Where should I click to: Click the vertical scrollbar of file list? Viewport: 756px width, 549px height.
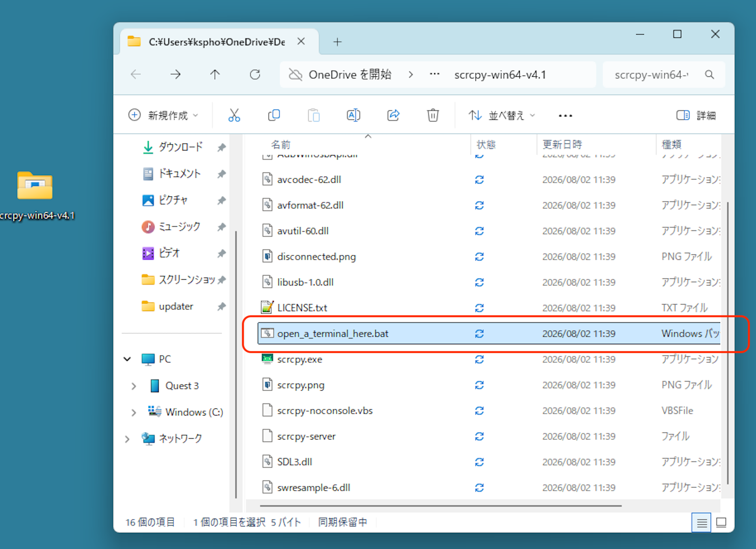[x=728, y=343]
